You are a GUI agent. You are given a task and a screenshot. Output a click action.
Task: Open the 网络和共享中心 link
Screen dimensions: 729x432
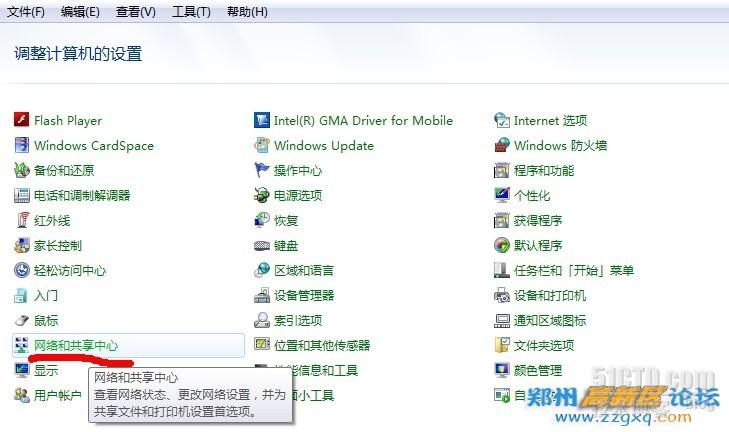tap(76, 346)
